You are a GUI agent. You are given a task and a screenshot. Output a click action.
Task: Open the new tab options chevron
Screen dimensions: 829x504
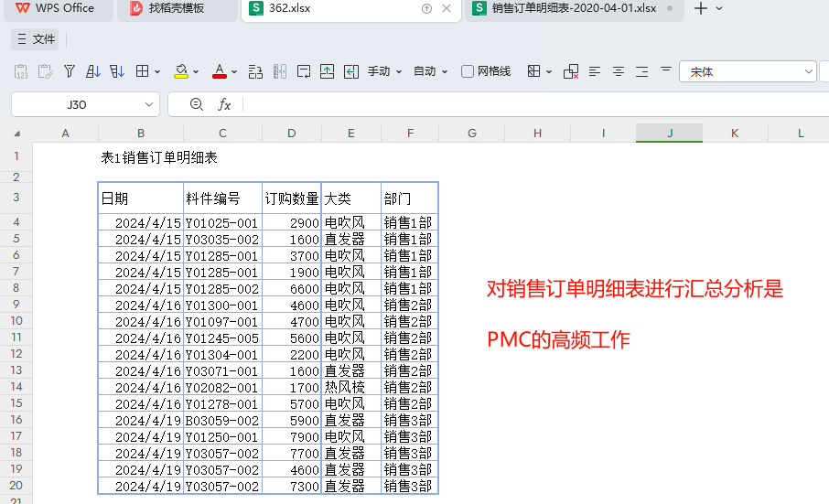[719, 8]
